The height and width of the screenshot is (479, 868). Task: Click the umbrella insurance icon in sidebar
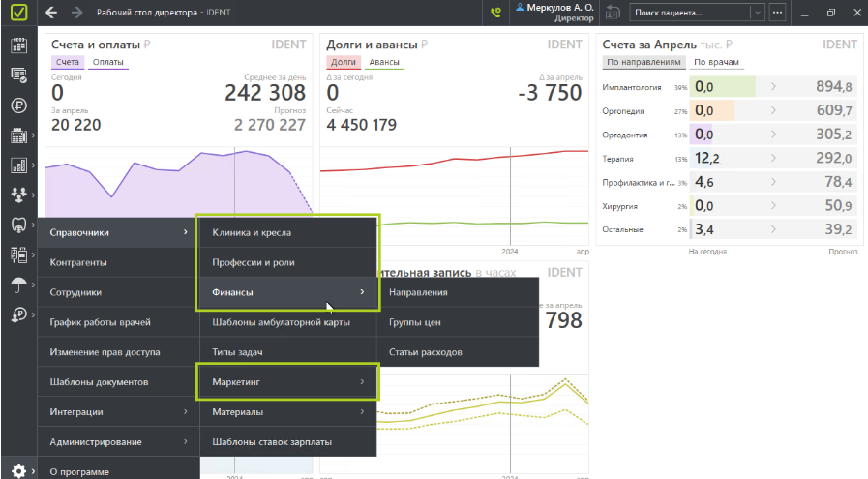pyautogui.click(x=17, y=284)
